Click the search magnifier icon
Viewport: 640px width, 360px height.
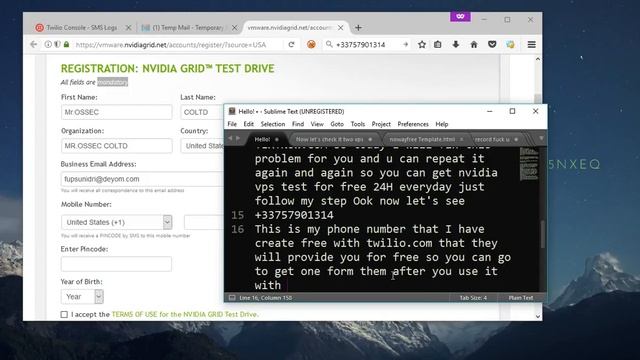click(329, 44)
